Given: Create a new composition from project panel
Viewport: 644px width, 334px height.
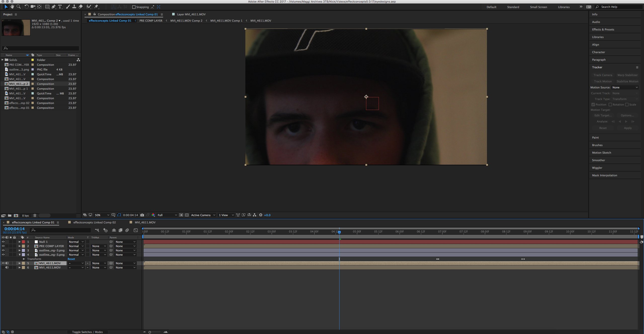Looking at the screenshot, I should [16, 216].
